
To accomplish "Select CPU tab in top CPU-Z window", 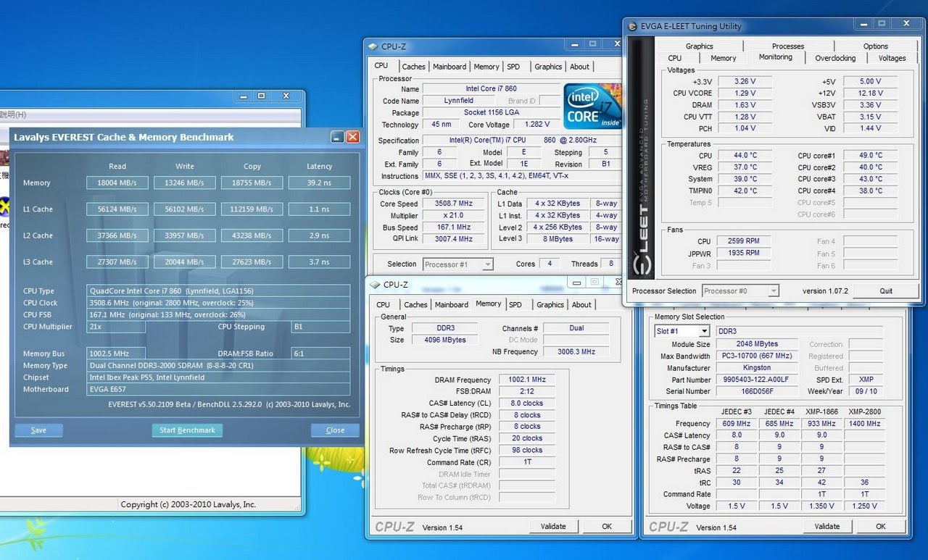I will point(381,66).
